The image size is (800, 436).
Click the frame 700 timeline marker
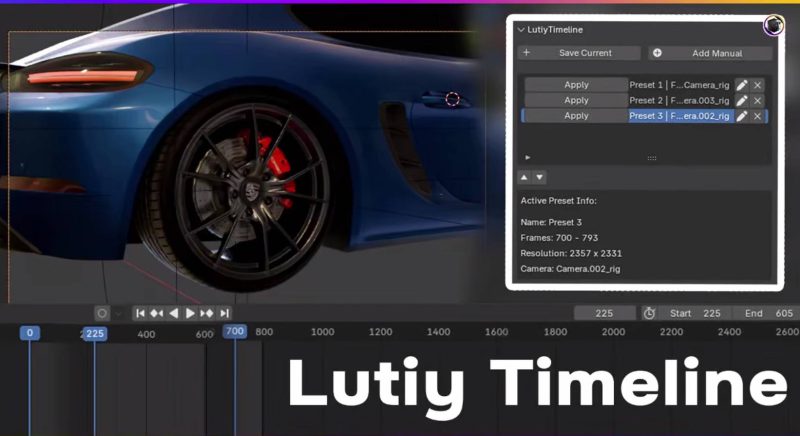coord(235,332)
